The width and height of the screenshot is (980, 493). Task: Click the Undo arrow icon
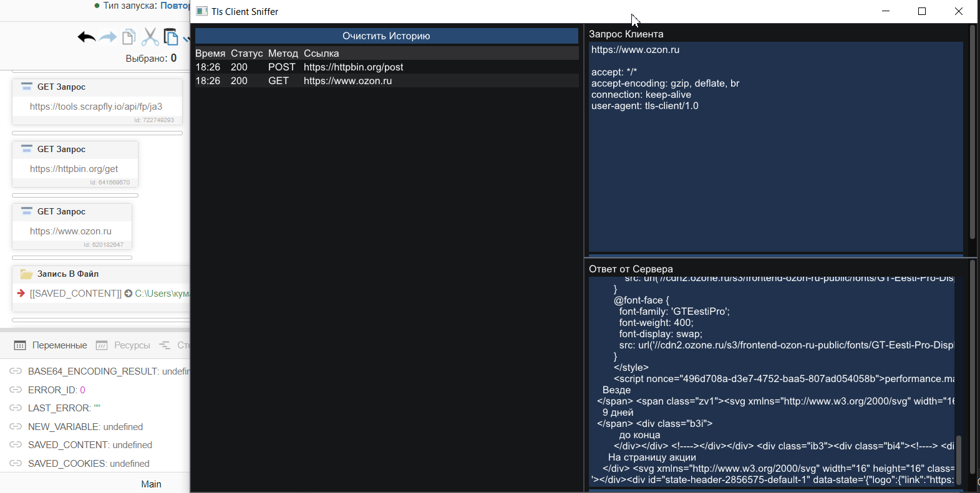pos(86,37)
